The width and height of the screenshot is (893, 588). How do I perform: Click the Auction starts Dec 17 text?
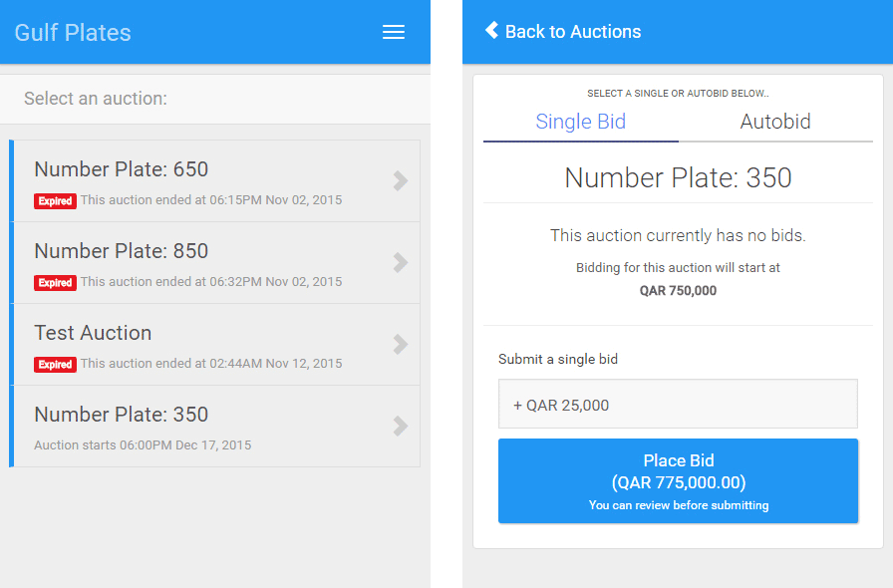click(143, 445)
